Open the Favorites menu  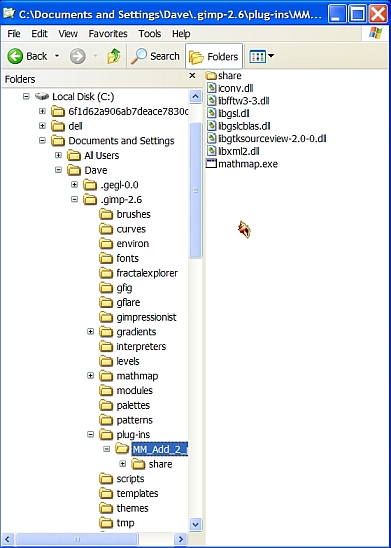tap(108, 34)
